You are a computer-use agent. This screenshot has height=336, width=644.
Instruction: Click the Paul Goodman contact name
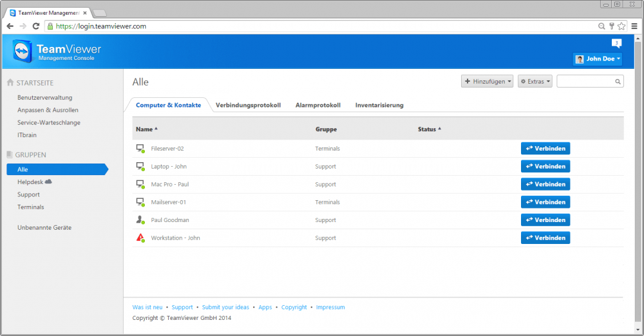pos(170,219)
